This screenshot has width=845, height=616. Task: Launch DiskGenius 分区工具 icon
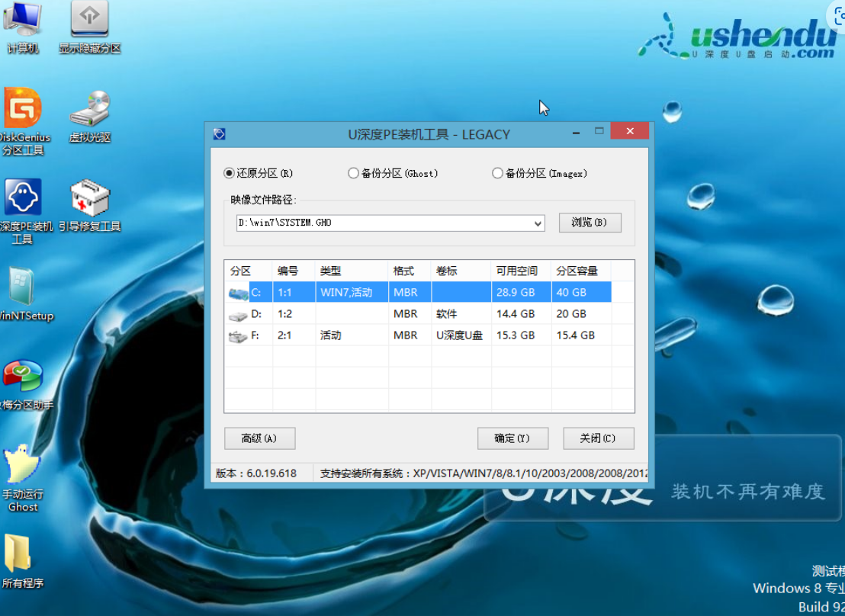[23, 122]
